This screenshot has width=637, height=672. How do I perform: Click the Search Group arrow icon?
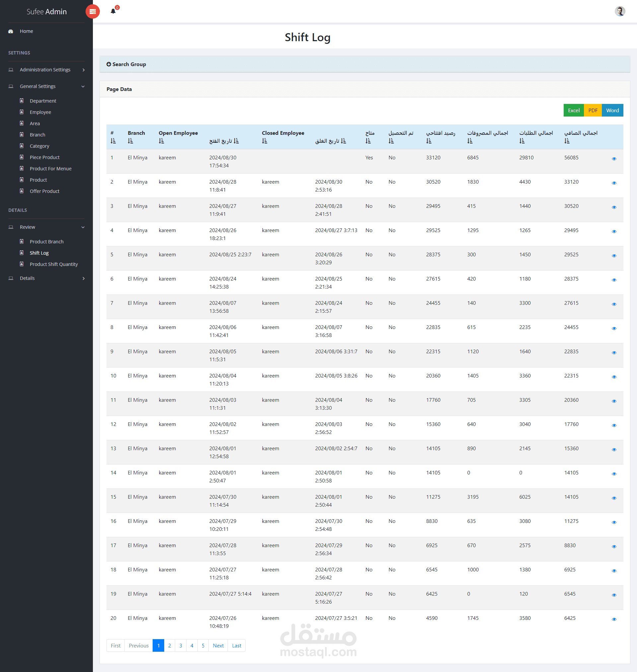point(109,64)
